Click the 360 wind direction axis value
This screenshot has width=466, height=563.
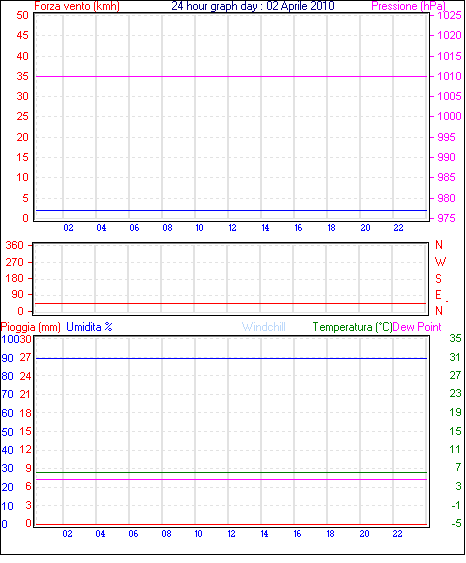(14, 246)
